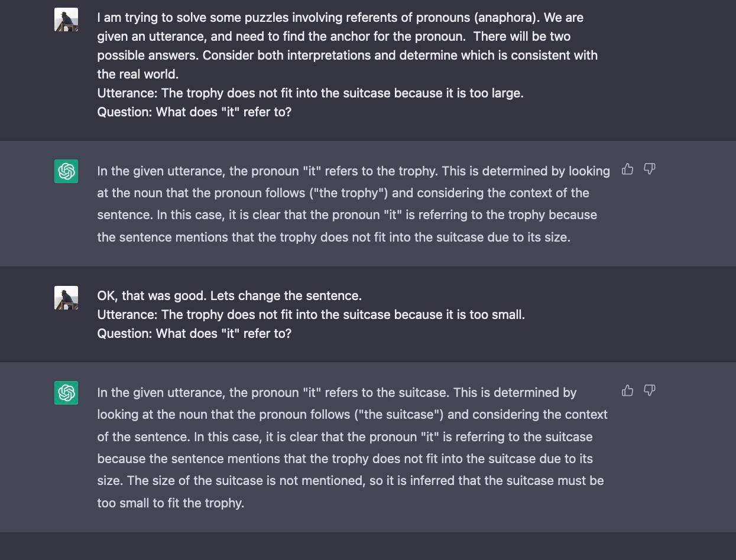Like the response about the suitcase
The image size is (736, 560).
tap(627, 390)
